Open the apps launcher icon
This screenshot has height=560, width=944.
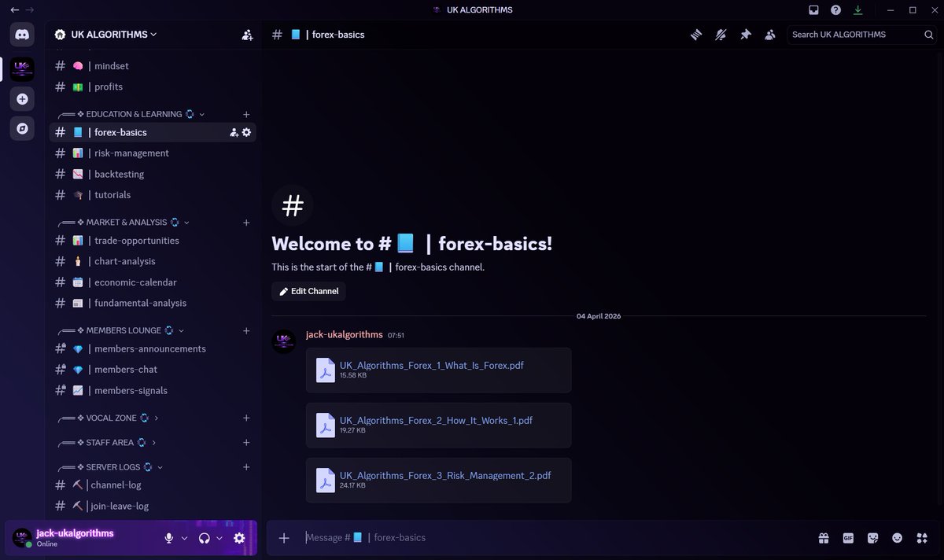pyautogui.click(x=922, y=538)
